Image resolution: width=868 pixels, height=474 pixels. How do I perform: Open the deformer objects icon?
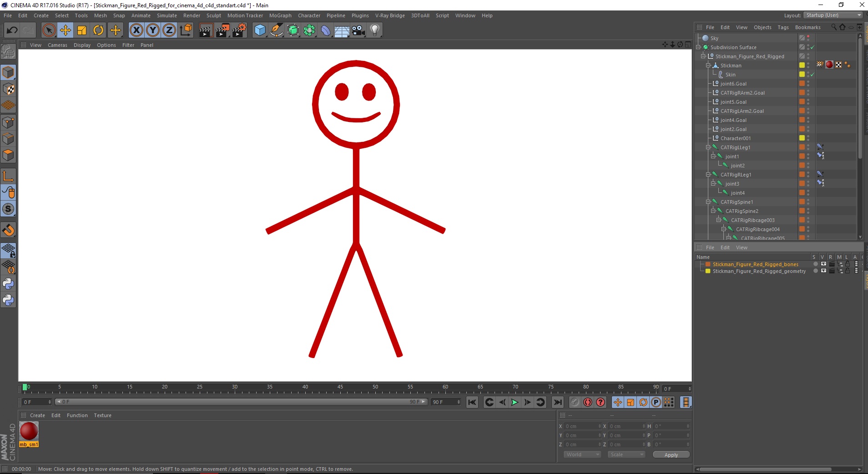click(x=326, y=30)
